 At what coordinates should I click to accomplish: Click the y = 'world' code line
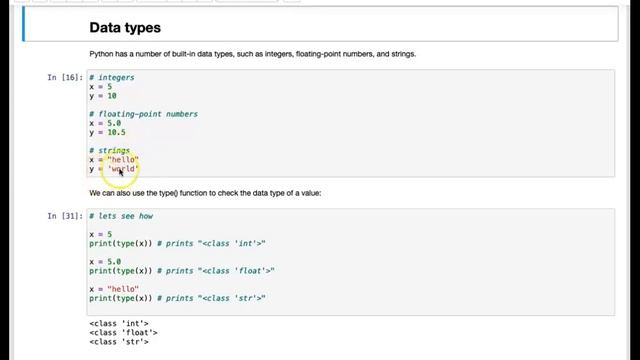[x=114, y=169]
